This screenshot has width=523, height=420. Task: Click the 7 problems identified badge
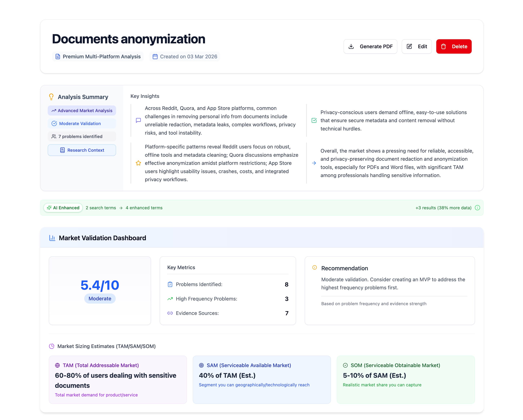click(x=82, y=137)
